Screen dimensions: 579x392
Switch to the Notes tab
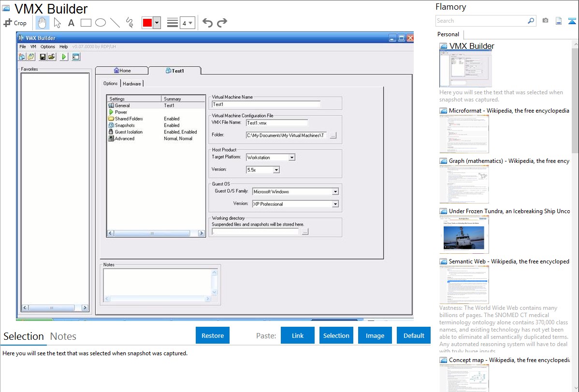63,336
